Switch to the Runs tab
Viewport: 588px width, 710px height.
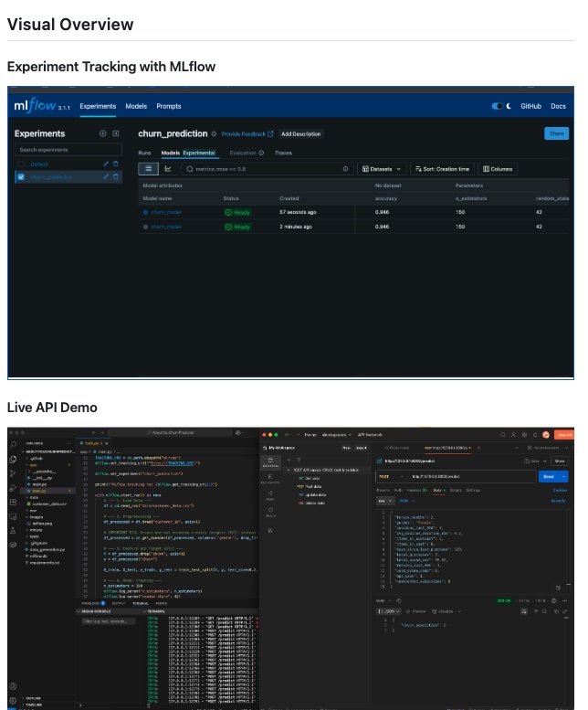pos(145,153)
